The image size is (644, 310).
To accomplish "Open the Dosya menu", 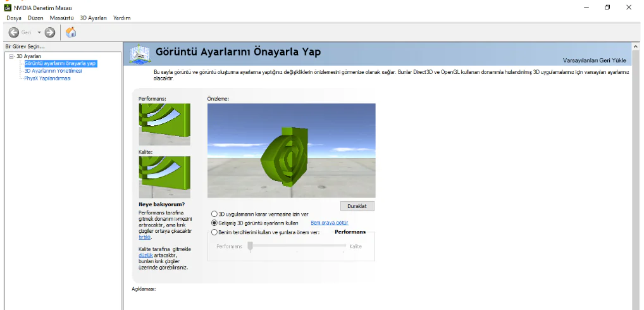I will (x=14, y=18).
